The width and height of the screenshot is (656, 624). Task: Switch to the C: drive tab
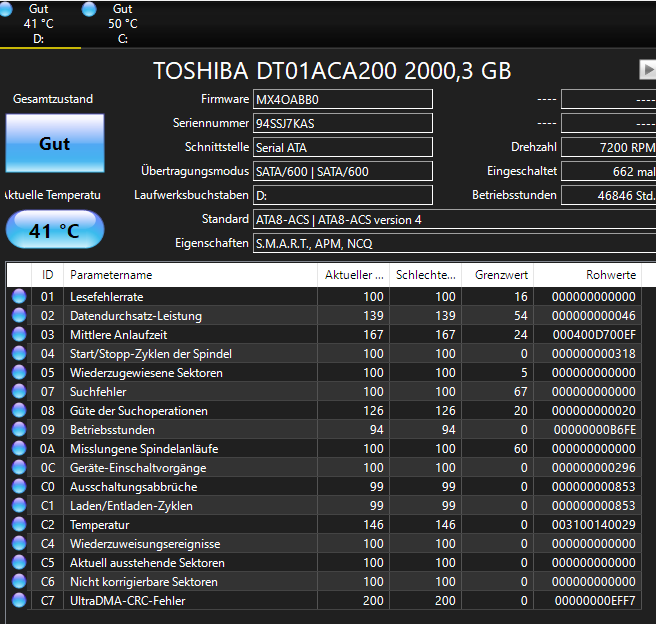123,24
